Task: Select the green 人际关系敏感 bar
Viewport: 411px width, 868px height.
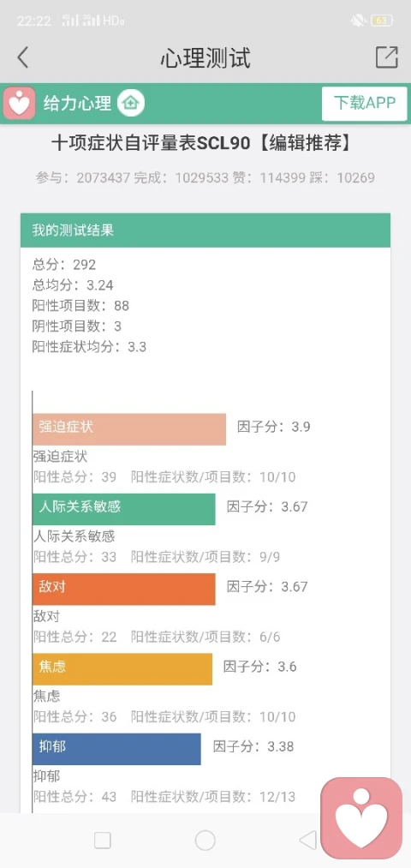Action: tap(124, 509)
